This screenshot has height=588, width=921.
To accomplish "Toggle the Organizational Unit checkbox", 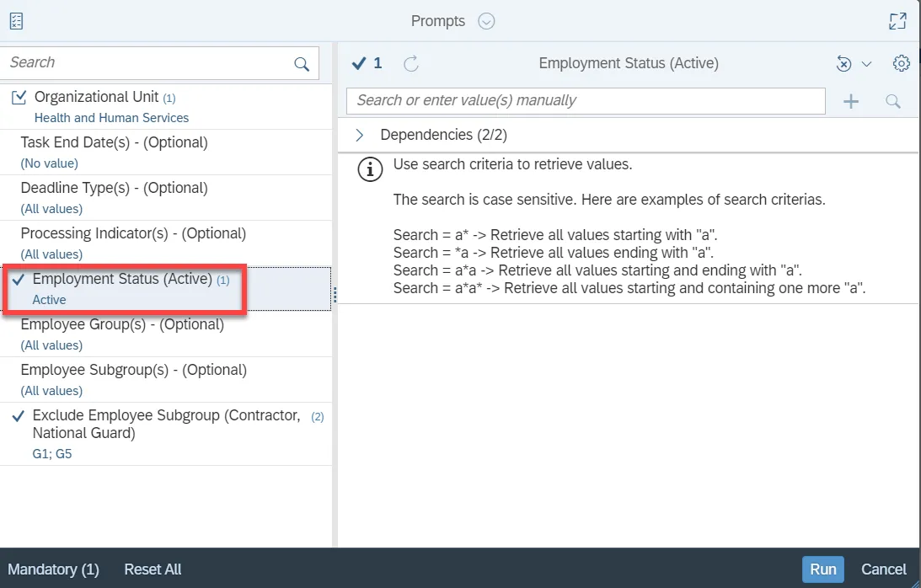I will point(19,98).
